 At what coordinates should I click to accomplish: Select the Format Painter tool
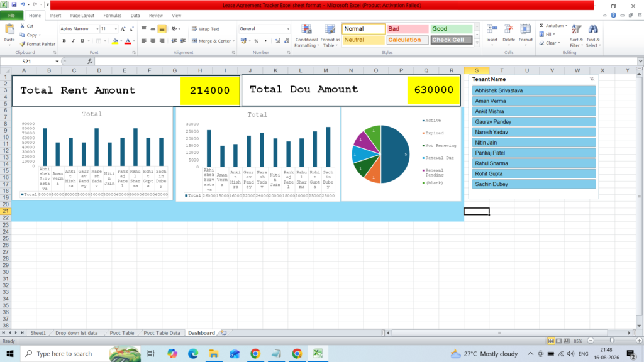click(37, 44)
